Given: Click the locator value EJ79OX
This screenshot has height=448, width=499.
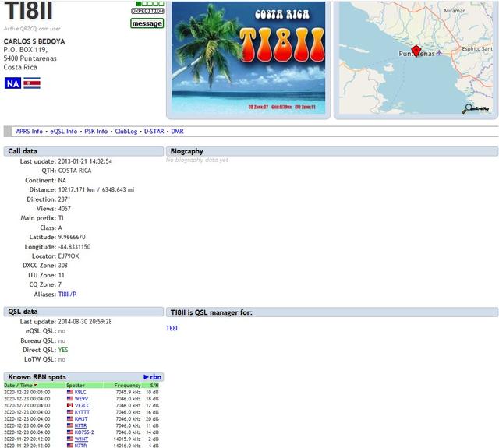Looking at the screenshot, I should [x=69, y=256].
